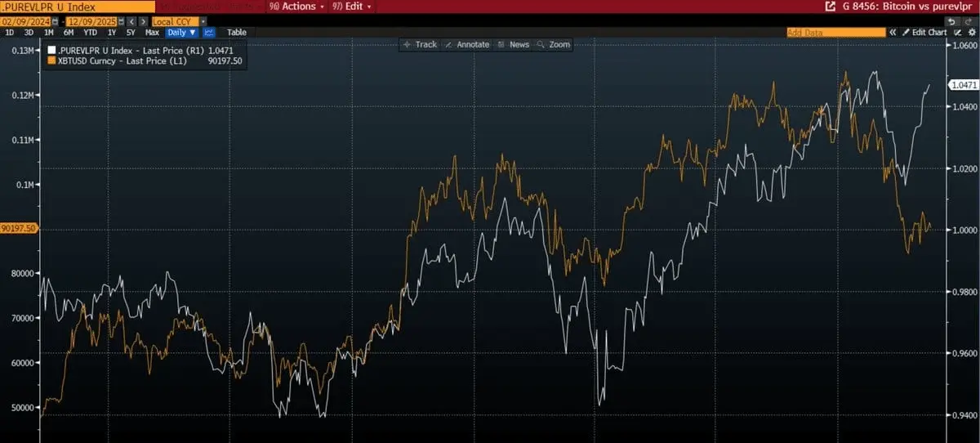
Task: Click the redo arrow icon
Action: point(967,20)
